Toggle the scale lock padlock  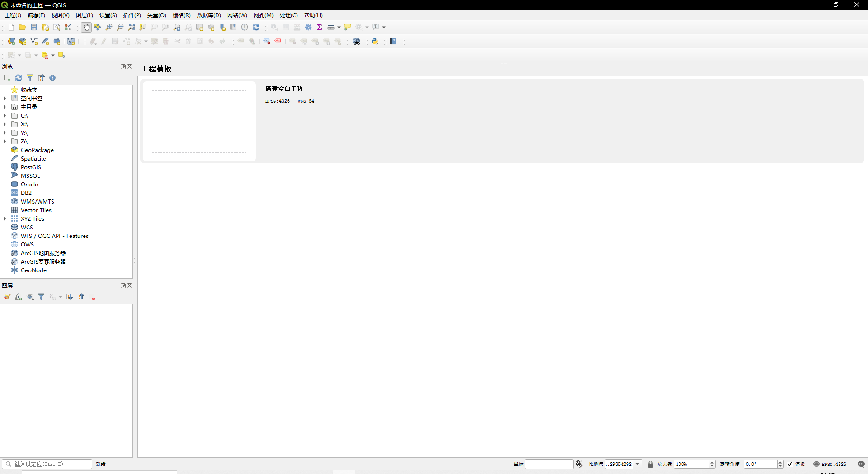pyautogui.click(x=650, y=464)
